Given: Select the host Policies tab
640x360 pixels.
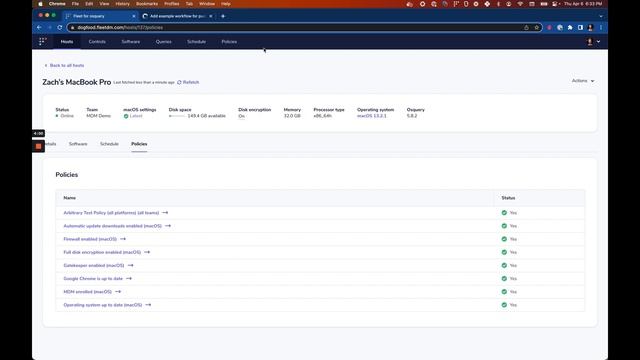Looking at the screenshot, I should point(139,144).
